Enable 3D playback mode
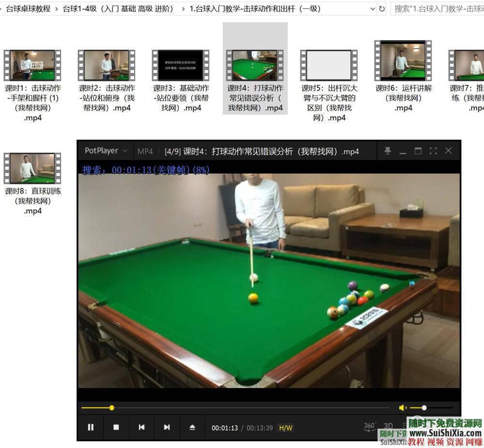The height and width of the screenshot is (448, 484). click(x=387, y=426)
